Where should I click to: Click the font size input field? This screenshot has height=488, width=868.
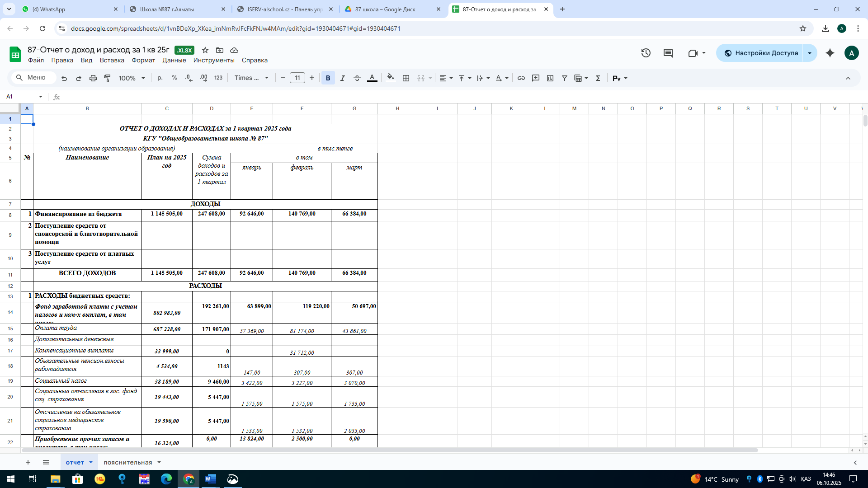coord(297,78)
